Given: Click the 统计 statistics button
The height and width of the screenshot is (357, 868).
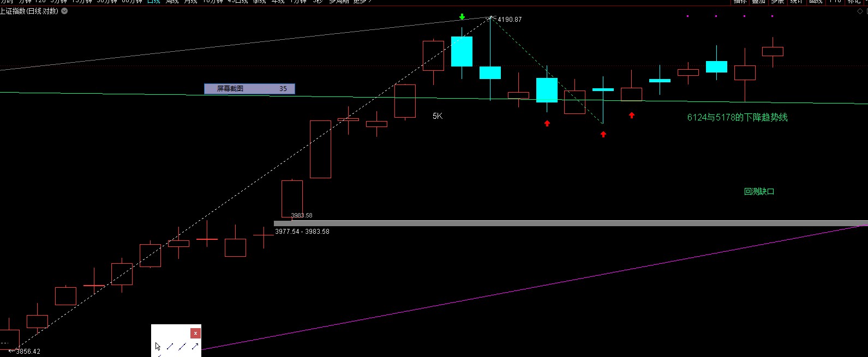Looking at the screenshot, I should click(x=797, y=2).
